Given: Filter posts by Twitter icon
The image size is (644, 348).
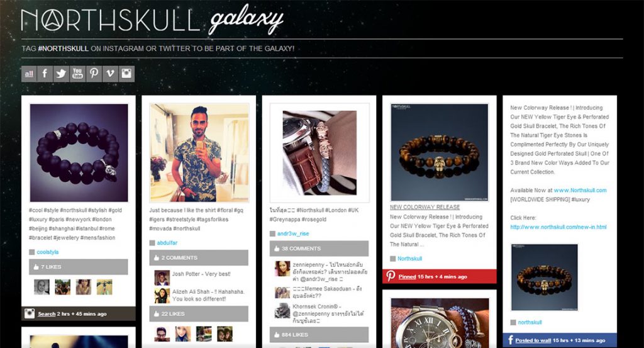Looking at the screenshot, I should pos(61,74).
